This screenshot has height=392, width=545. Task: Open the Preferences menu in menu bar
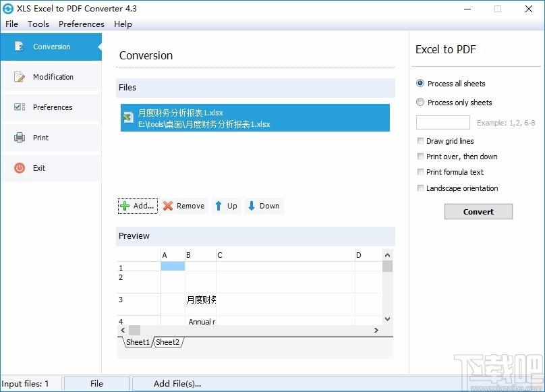click(x=82, y=24)
